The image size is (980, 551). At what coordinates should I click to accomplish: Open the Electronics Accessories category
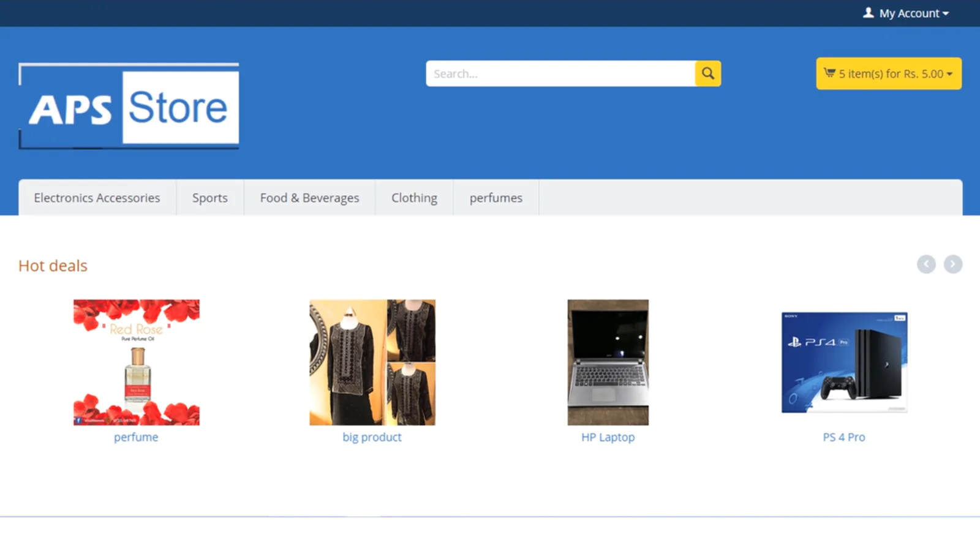(x=97, y=198)
